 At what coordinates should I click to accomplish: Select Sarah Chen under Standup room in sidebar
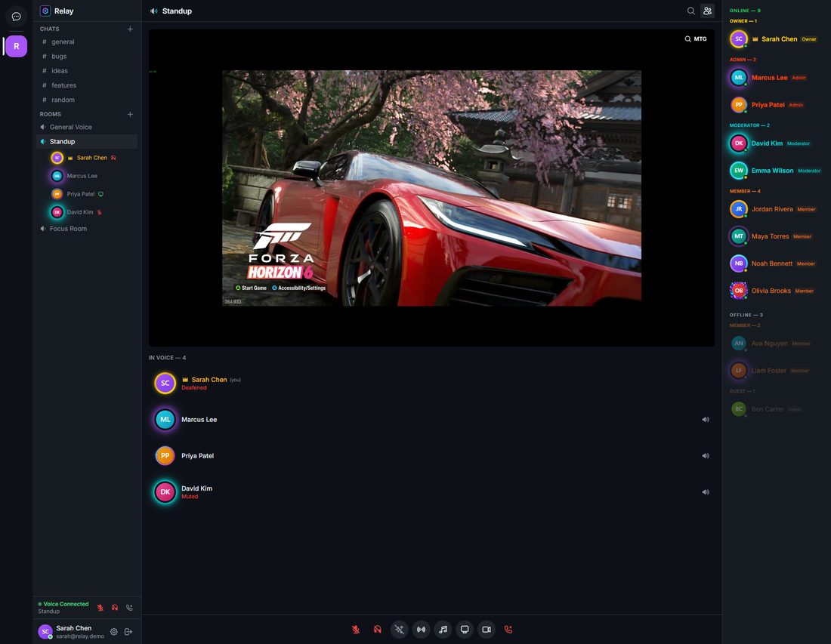click(x=92, y=158)
